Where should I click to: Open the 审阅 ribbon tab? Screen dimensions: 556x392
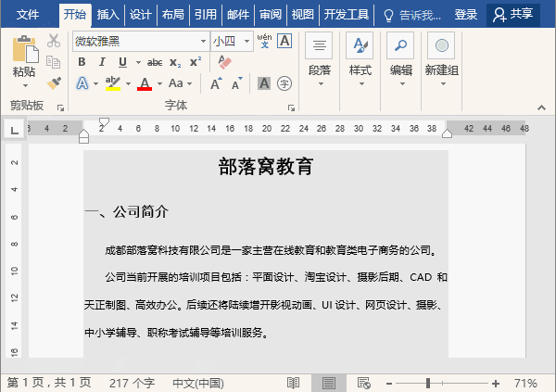coord(271,15)
